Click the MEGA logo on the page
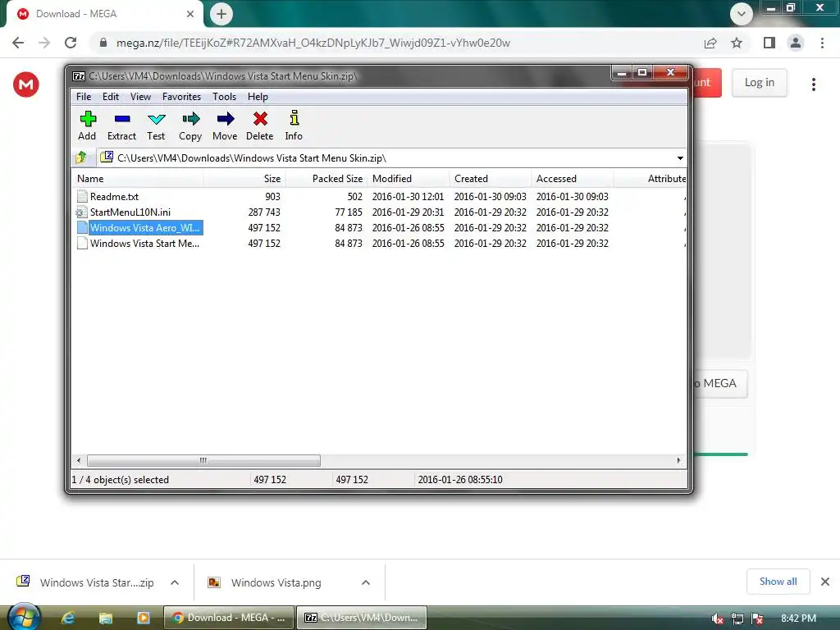Image resolution: width=840 pixels, height=630 pixels. pyautogui.click(x=26, y=84)
